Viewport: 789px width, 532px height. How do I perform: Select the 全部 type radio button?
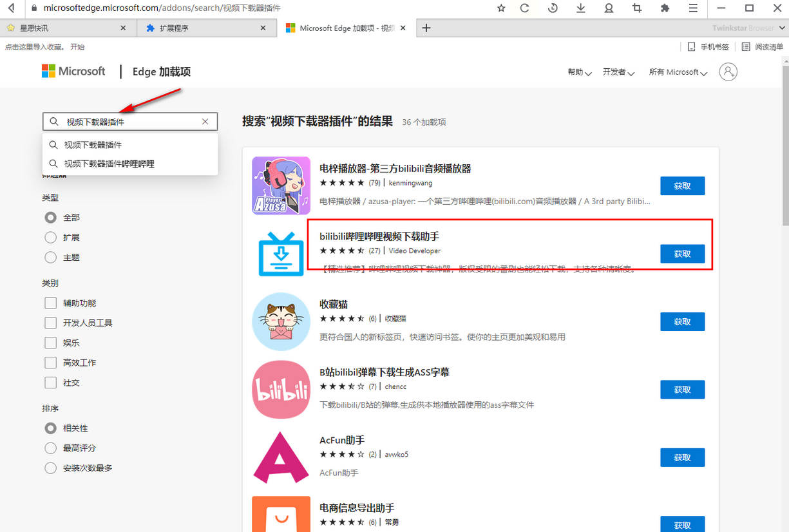51,218
